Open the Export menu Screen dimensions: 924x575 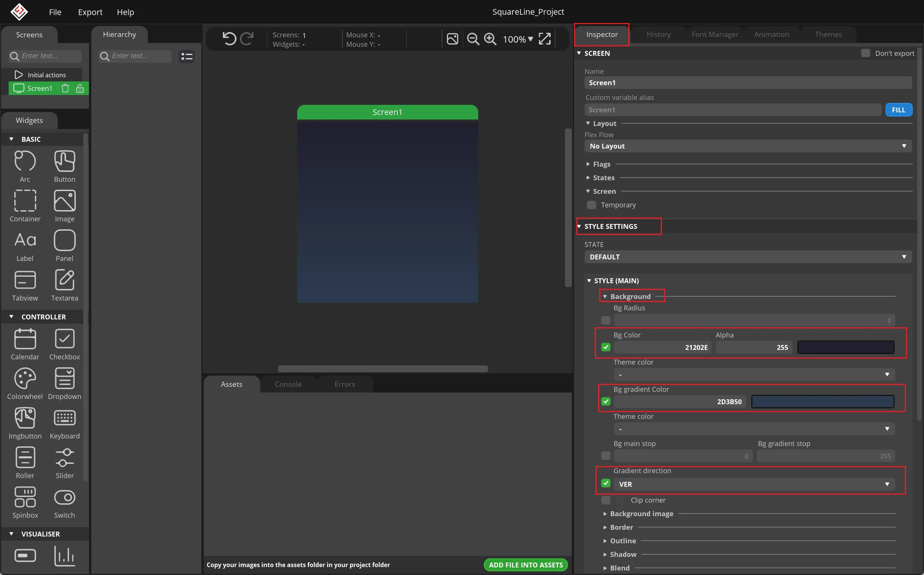coord(90,12)
